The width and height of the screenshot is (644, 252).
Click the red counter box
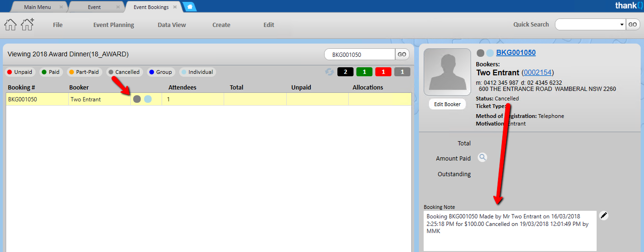pos(383,72)
